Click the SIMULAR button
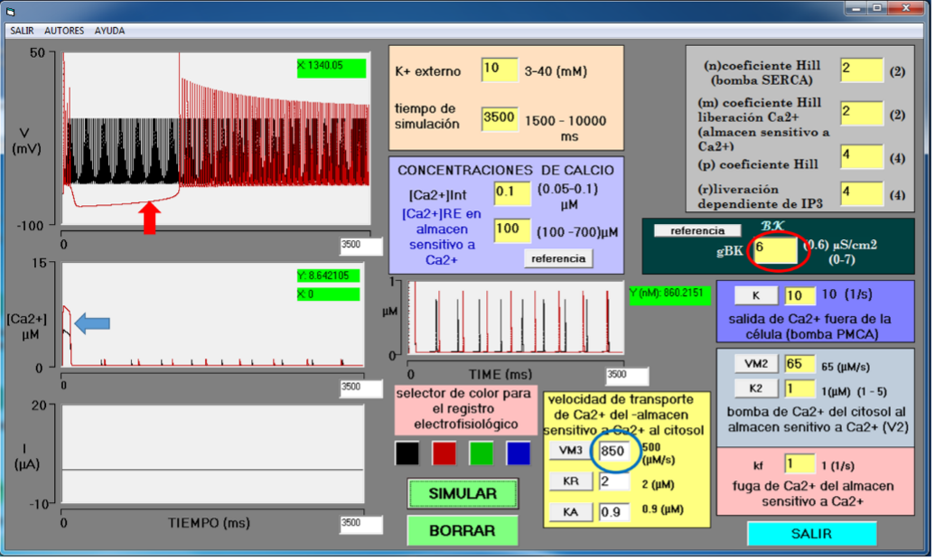This screenshot has width=935, height=560. point(463,494)
